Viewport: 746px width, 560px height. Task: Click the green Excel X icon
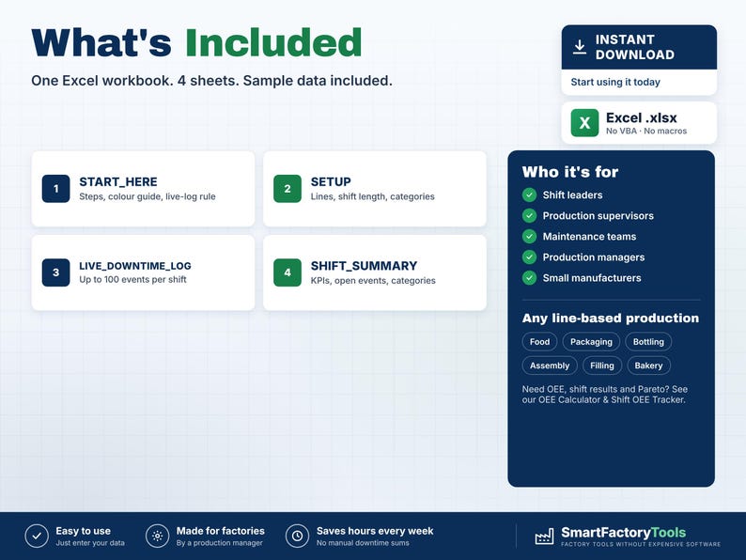(584, 123)
